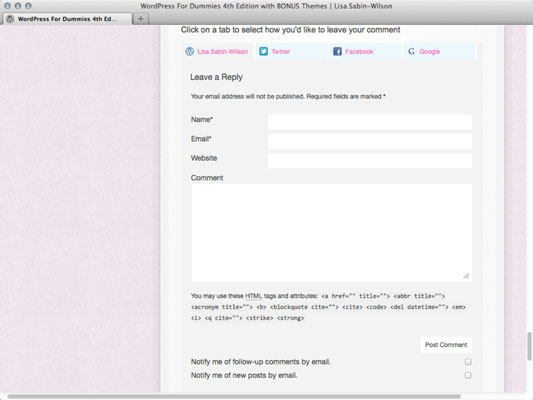Click the yellow minimize window button

[18, 6]
